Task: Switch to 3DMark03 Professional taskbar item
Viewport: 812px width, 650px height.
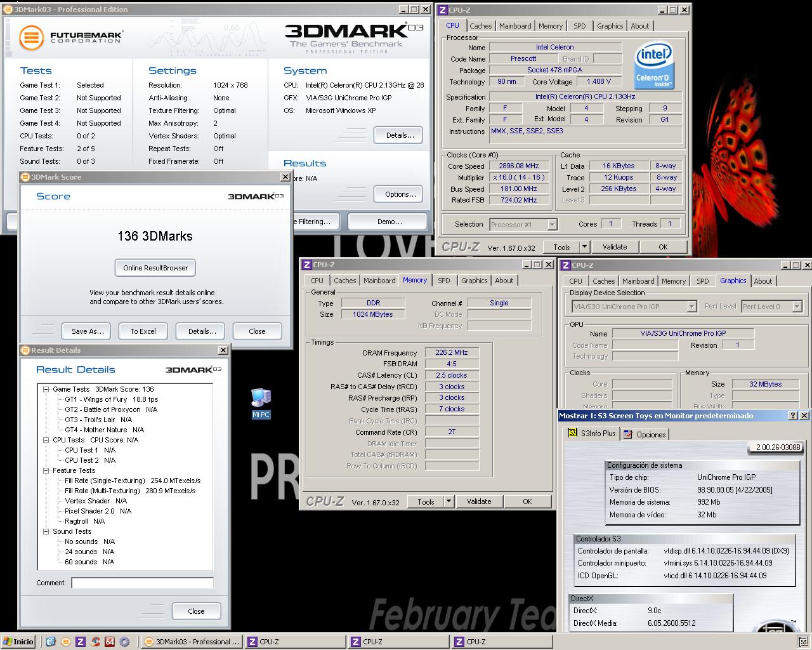Action: coord(191,642)
